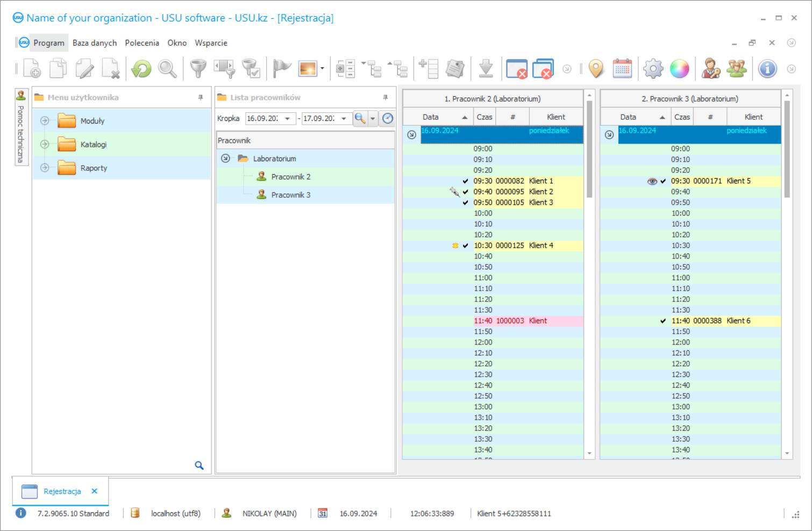
Task: Toggle checkmark for Klient 4 appointment
Action: click(x=466, y=246)
